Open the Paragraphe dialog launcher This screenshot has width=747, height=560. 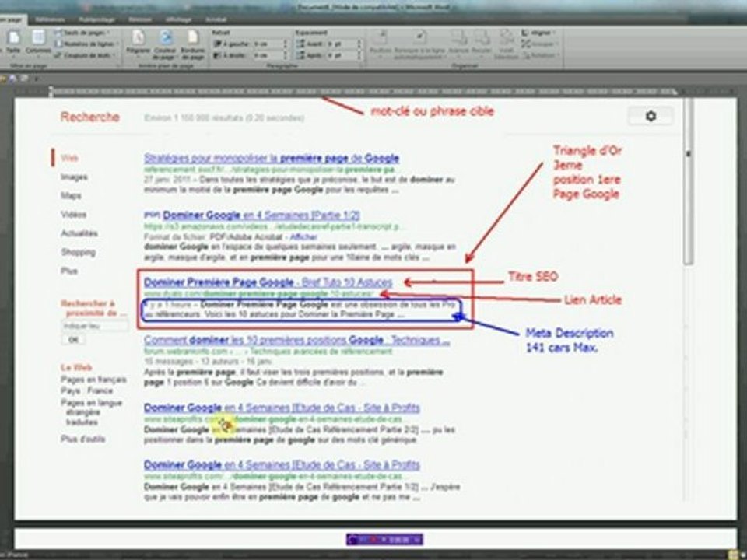coord(362,65)
